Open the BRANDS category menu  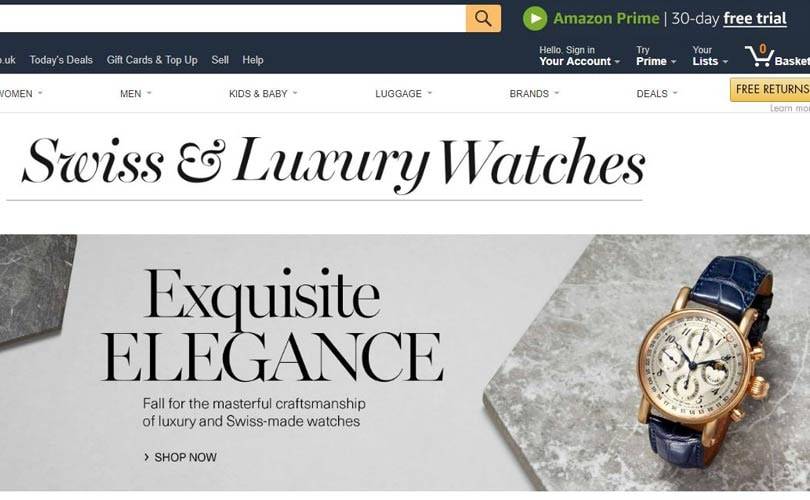pos(534,93)
